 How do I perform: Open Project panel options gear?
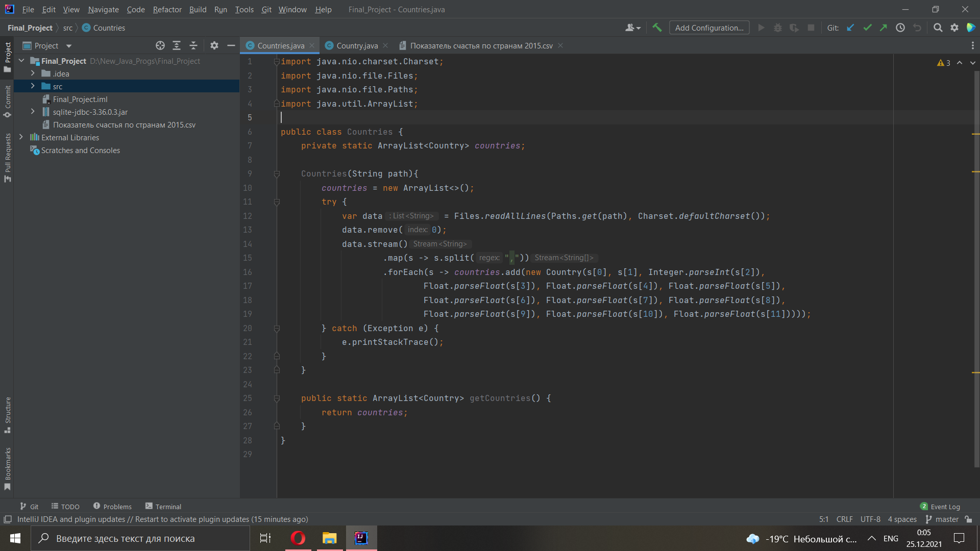point(214,45)
